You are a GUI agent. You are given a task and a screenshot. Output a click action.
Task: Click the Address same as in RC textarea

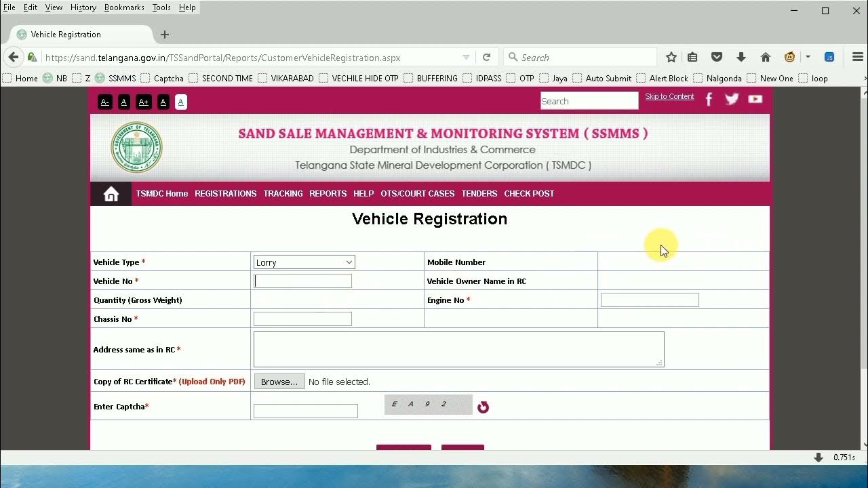coord(459,349)
